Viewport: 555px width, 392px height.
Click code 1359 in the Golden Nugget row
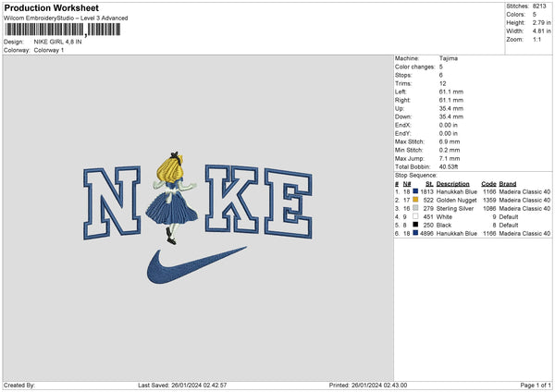(489, 201)
